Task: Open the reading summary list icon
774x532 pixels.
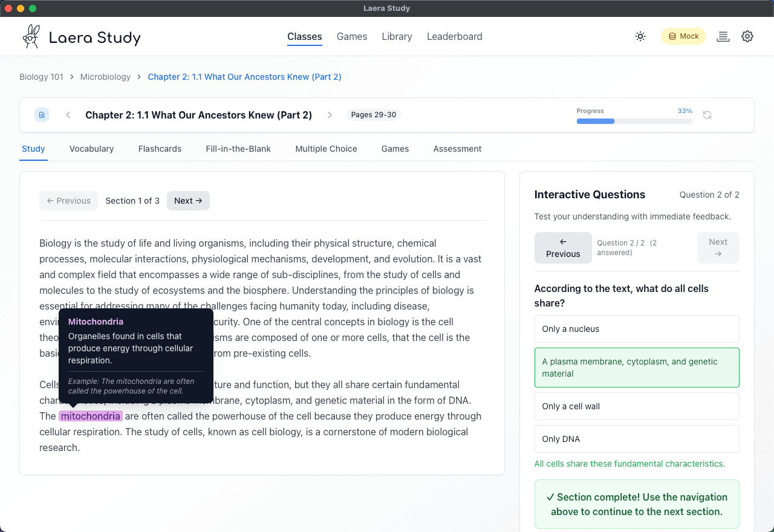Action: pos(723,36)
